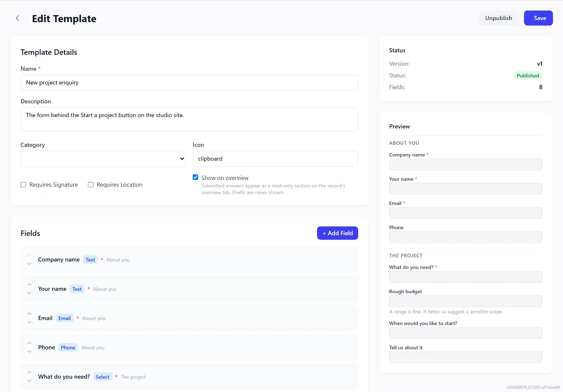
Task: Click the Unpublish button
Action: [498, 18]
